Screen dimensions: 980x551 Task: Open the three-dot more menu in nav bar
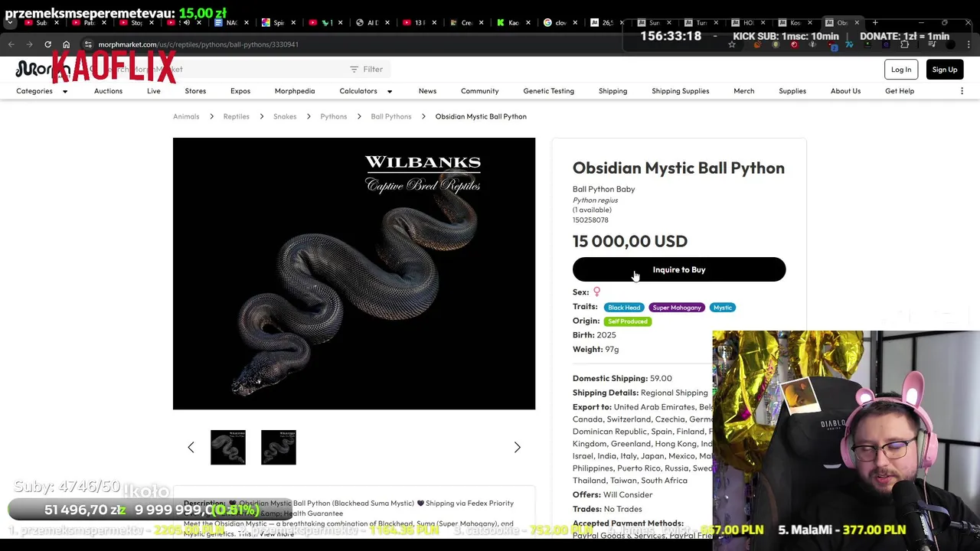click(x=962, y=91)
